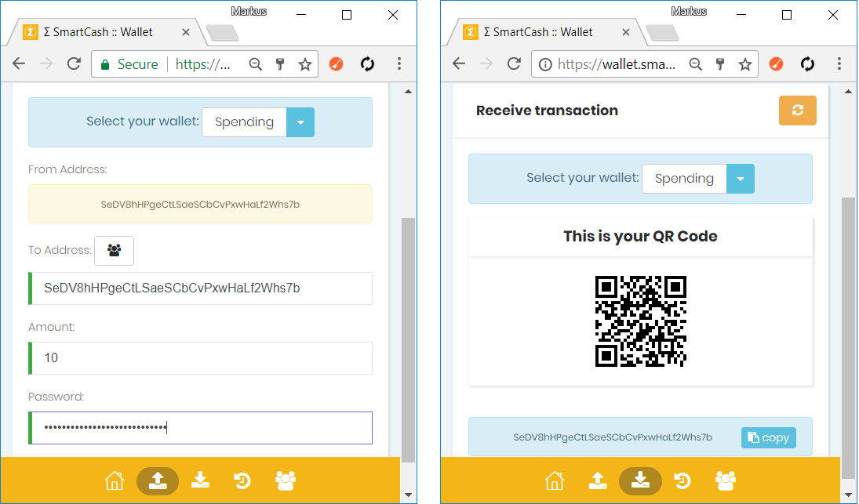Open contacts group icon in left wallet bar
The image size is (859, 504).
tap(286, 481)
